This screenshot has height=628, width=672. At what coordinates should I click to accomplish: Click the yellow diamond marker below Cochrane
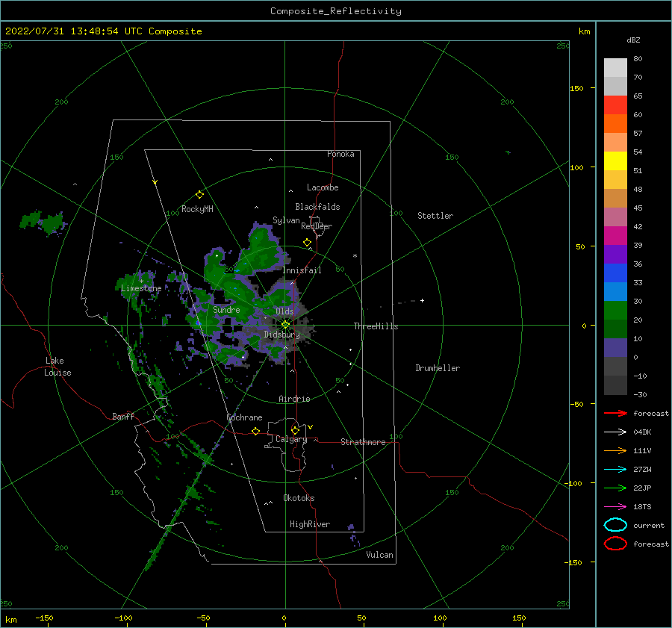click(255, 431)
